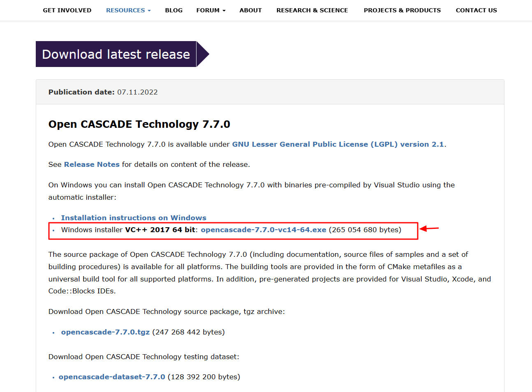Image resolution: width=532 pixels, height=392 pixels.
Task: Expand the FORUM dropdown menu
Action: [211, 10]
